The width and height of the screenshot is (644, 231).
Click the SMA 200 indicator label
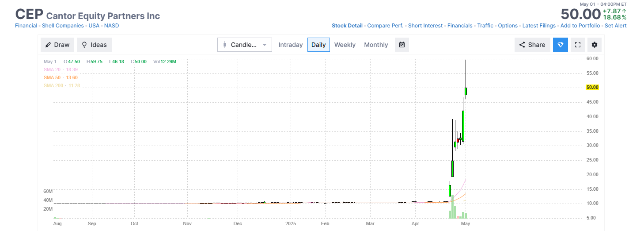point(62,85)
